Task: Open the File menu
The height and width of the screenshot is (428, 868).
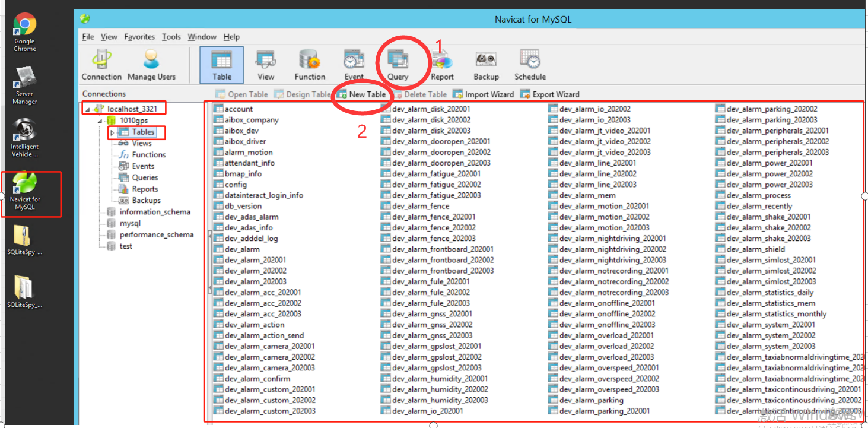Action: 88,37
